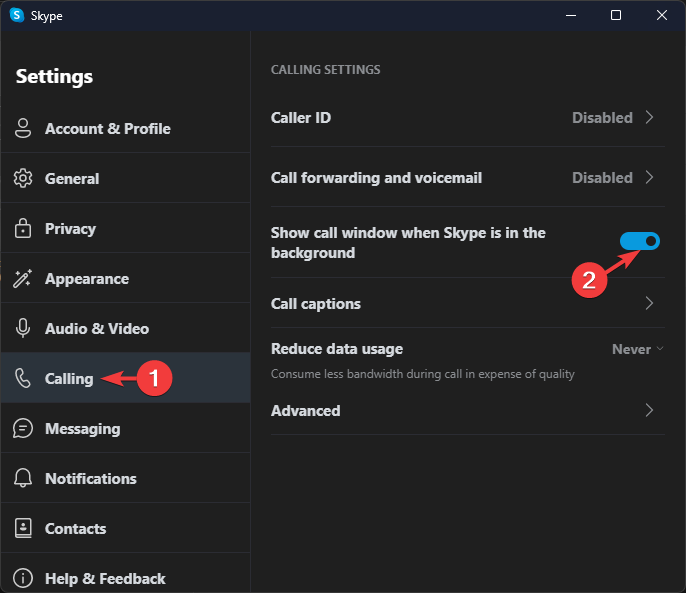The width and height of the screenshot is (686, 593).
Task: Open Advanced settings using its chevron
Action: pyautogui.click(x=650, y=410)
